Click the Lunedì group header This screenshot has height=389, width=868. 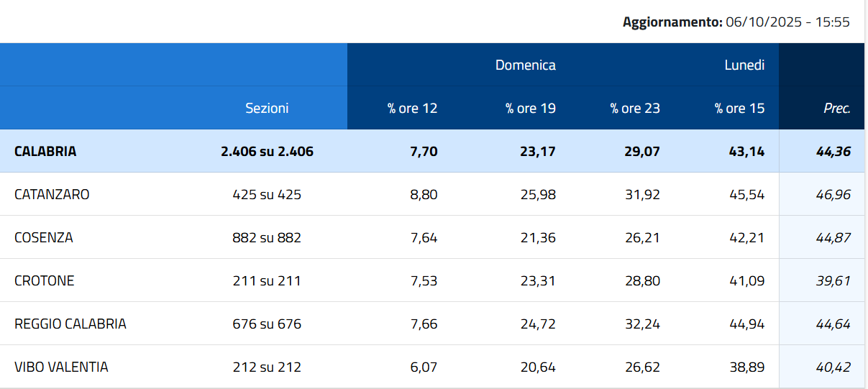pos(744,65)
